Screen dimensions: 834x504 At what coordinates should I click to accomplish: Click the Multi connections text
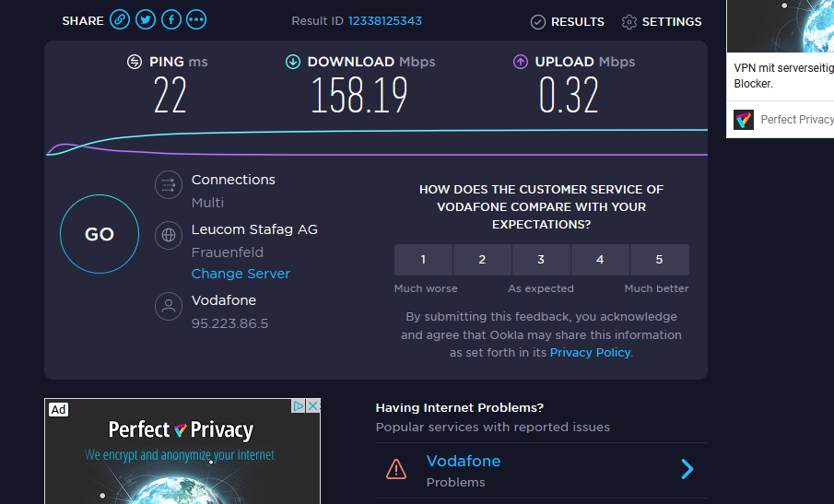[x=207, y=203]
